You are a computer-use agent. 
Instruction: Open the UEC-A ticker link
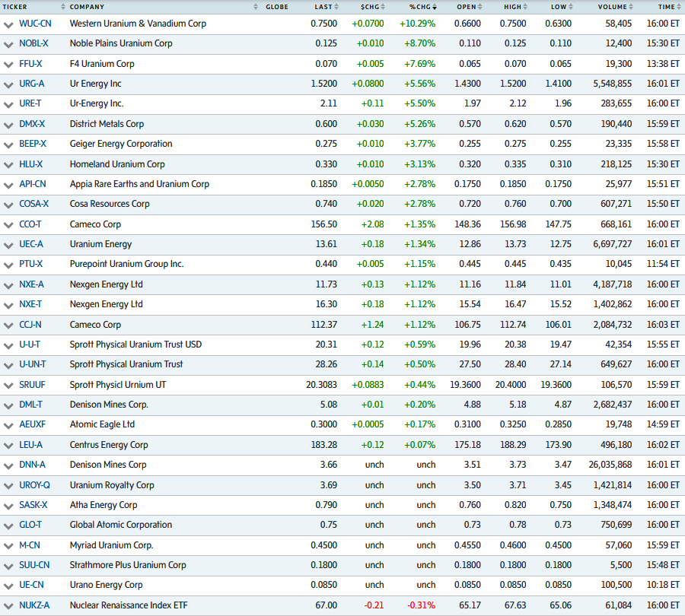[31, 244]
